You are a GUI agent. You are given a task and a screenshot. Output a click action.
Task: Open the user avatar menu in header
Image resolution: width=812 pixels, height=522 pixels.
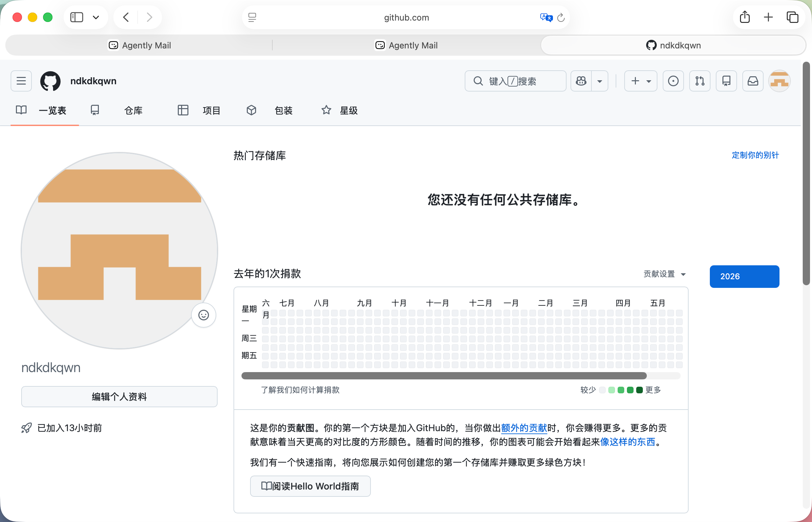[779, 81]
